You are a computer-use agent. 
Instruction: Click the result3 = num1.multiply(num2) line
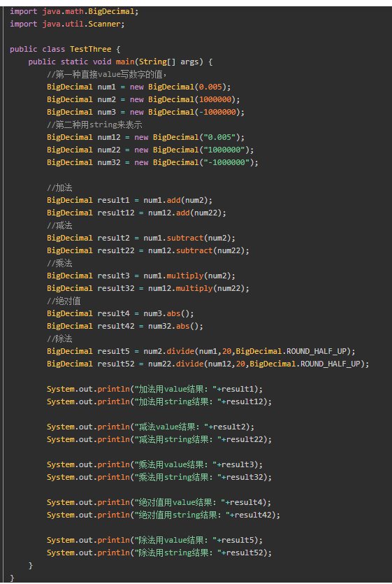point(141,276)
